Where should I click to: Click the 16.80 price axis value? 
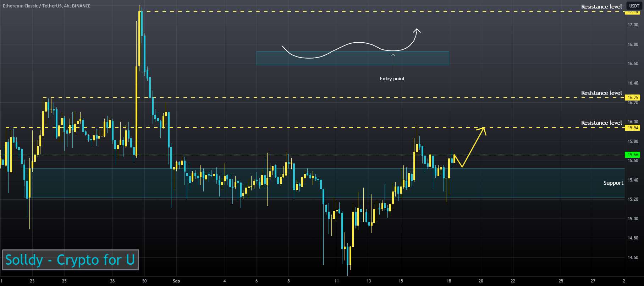tap(633, 44)
